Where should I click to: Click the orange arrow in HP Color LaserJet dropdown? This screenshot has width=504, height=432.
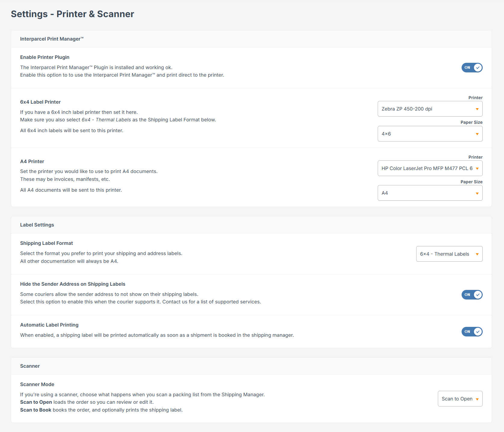click(x=477, y=169)
